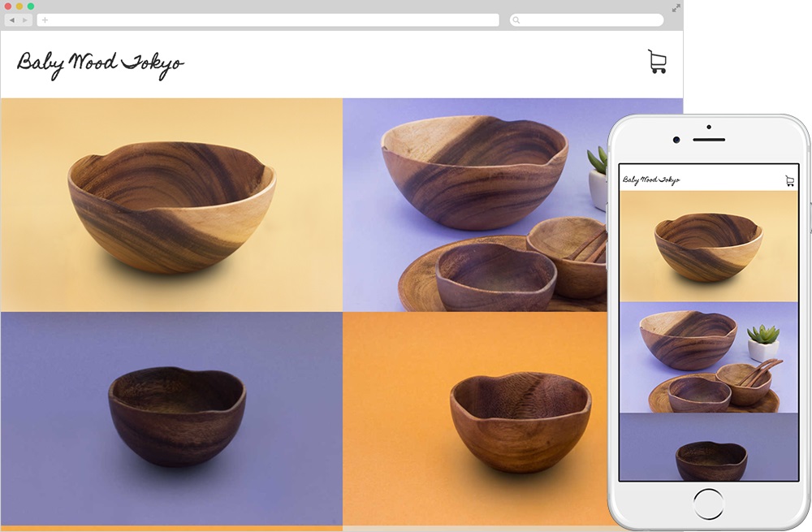Screen dimensions: 812x532
Task: Open the shopping cart on desktop site
Action: [657, 62]
